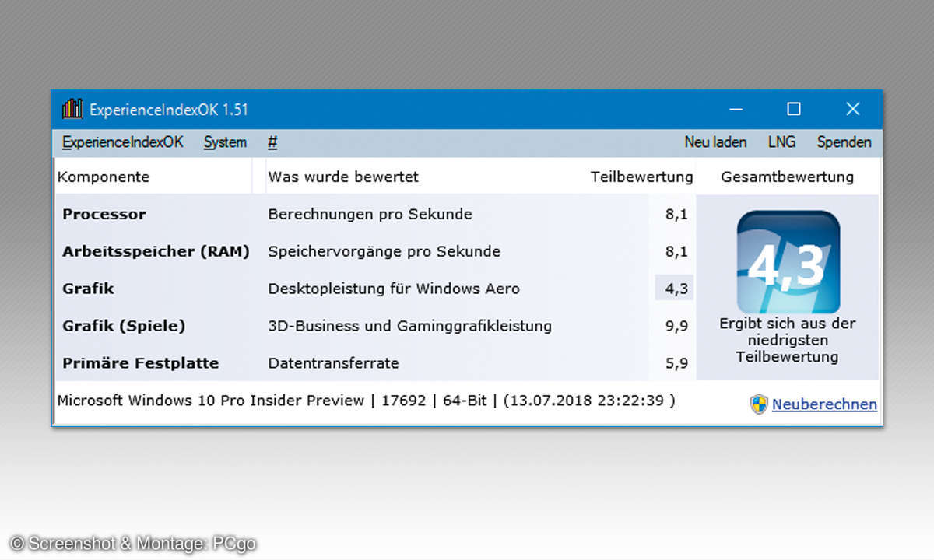Click the Processor score 8,1

[x=676, y=214]
